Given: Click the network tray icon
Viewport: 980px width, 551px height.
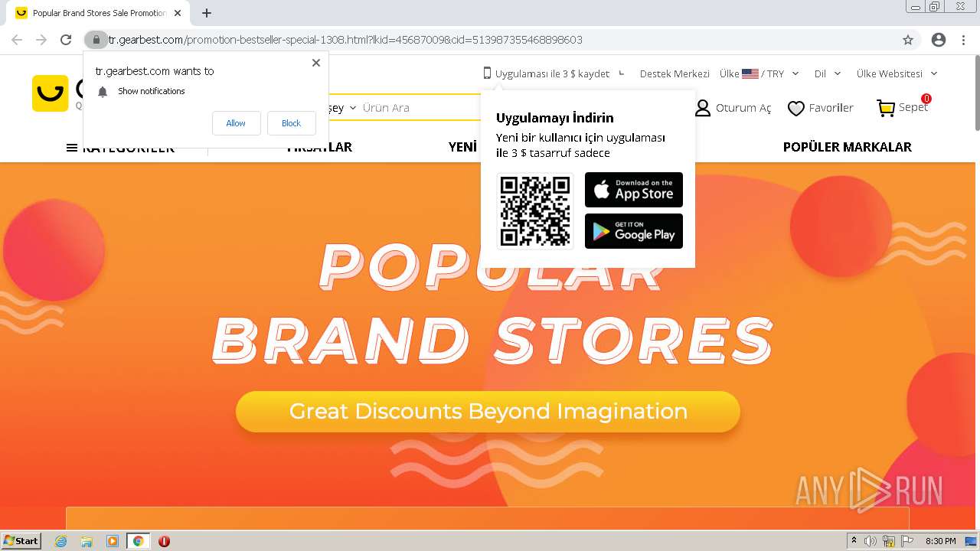Looking at the screenshot, I should pos(889,541).
